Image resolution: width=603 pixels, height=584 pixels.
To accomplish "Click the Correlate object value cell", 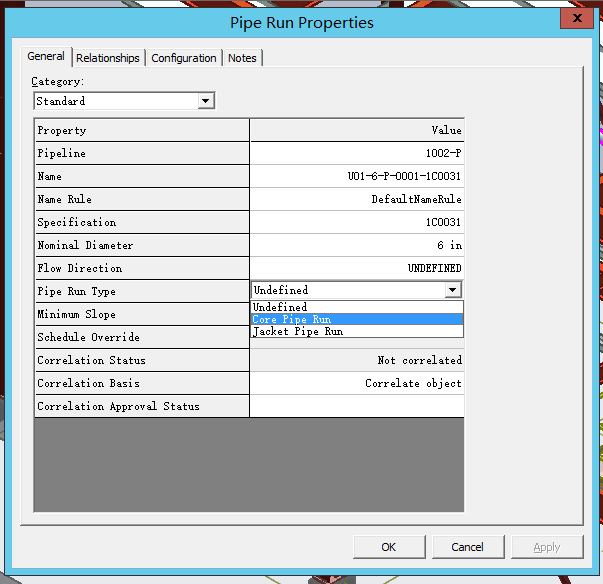I will pyautogui.click(x=357, y=383).
